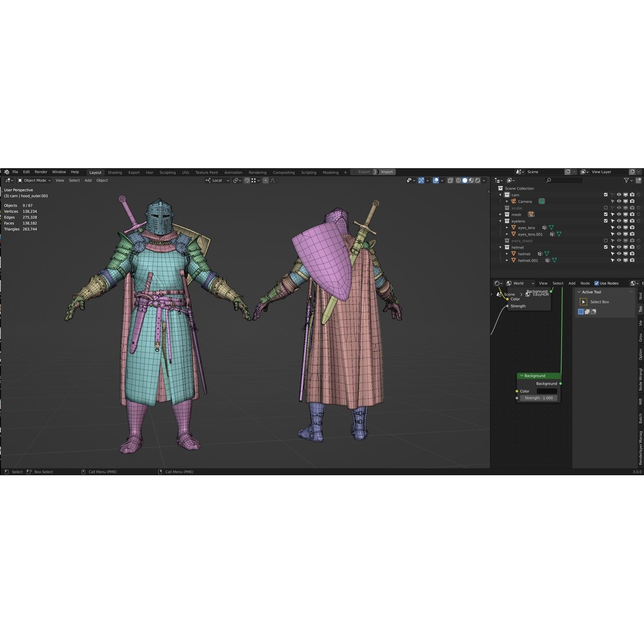644x644 pixels.
Task: Toggle render camera icon for helmet.001
Action: tap(632, 261)
